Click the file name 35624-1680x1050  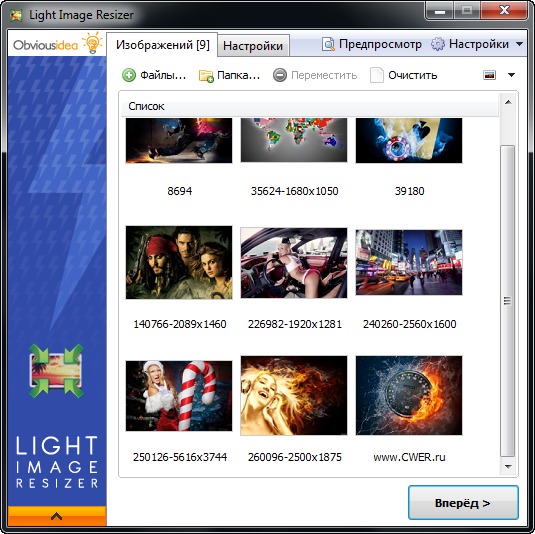(294, 191)
